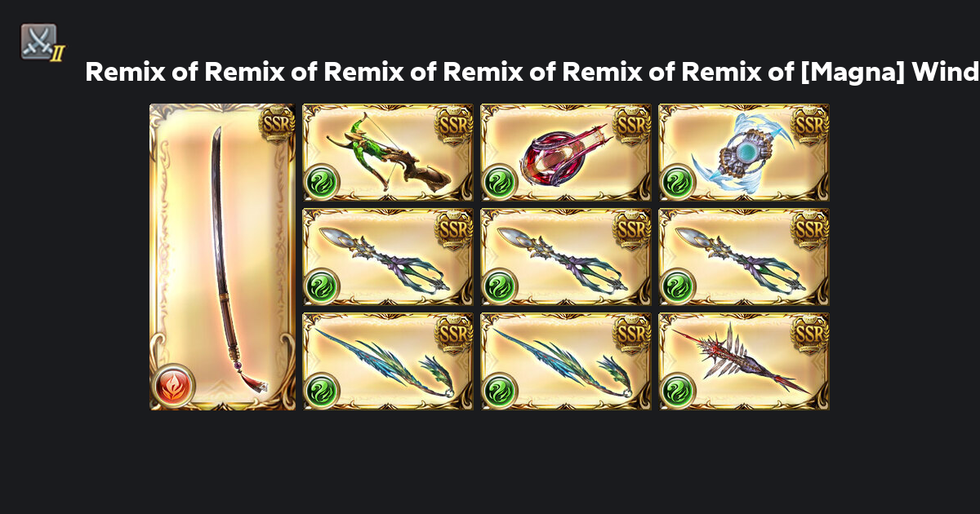This screenshot has height=514, width=980.
Task: Click the fire element icon on katana
Action: pyautogui.click(x=172, y=385)
